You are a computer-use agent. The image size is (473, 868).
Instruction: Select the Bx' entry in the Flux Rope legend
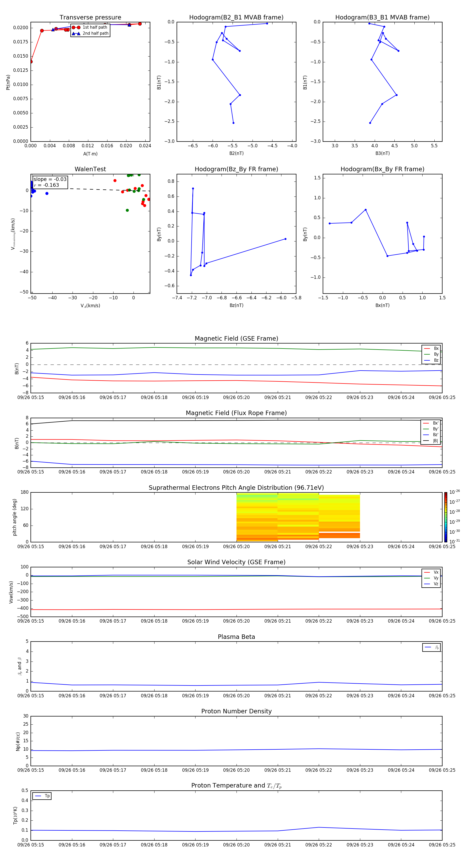tap(431, 423)
